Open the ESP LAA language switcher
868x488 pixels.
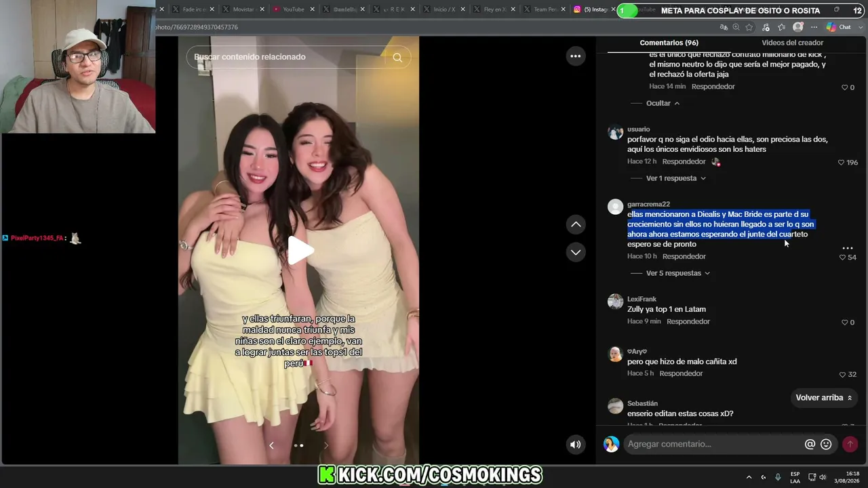click(795, 477)
